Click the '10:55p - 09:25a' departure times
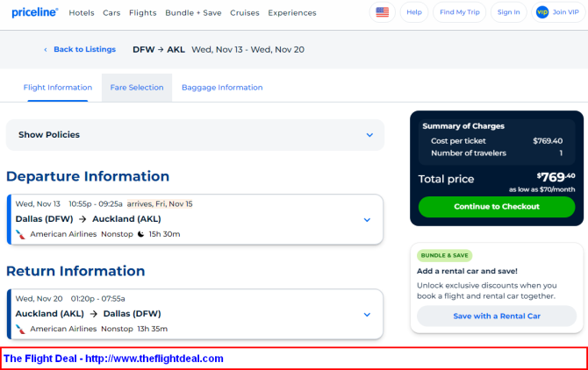This screenshot has height=370, width=588. pos(96,204)
